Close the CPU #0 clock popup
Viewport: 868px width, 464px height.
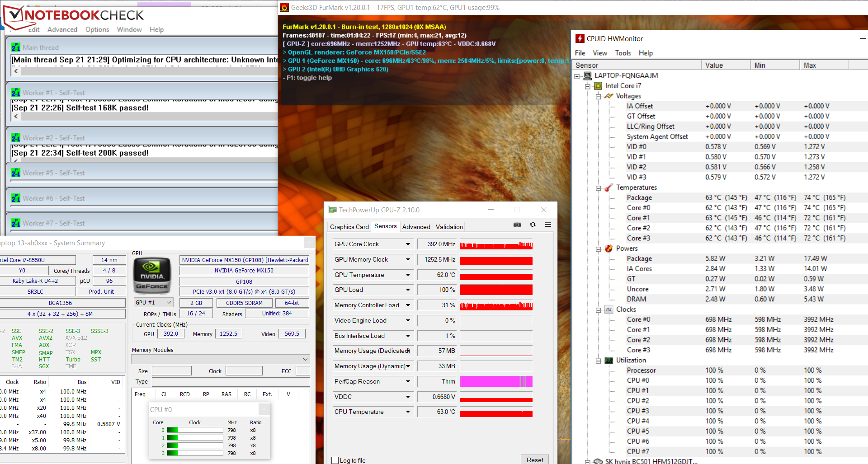tap(264, 409)
